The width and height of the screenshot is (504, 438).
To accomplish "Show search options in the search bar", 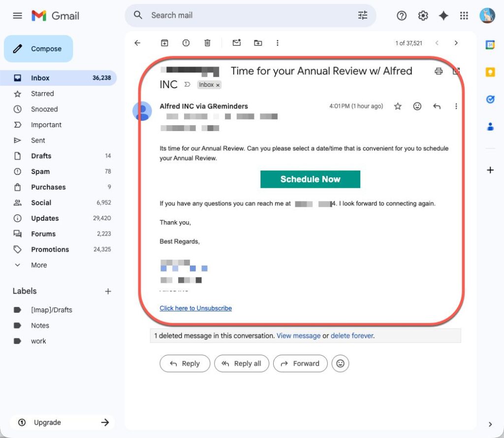I will click(363, 16).
